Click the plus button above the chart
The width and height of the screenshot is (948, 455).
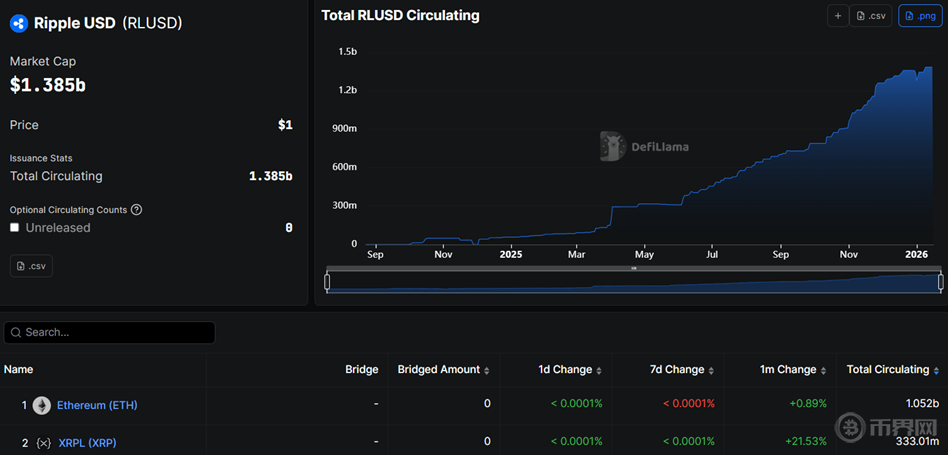[837, 16]
